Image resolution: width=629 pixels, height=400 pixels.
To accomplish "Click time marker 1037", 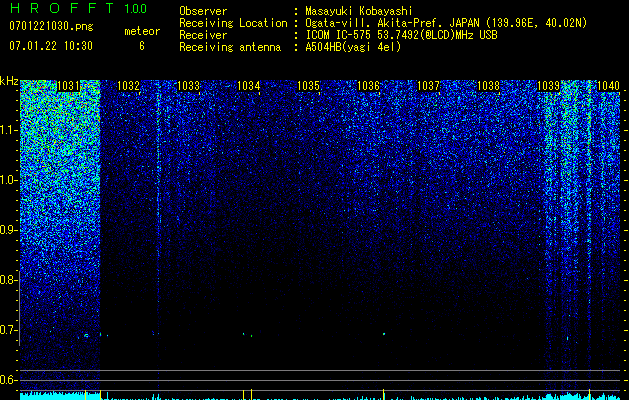I will tap(428, 86).
